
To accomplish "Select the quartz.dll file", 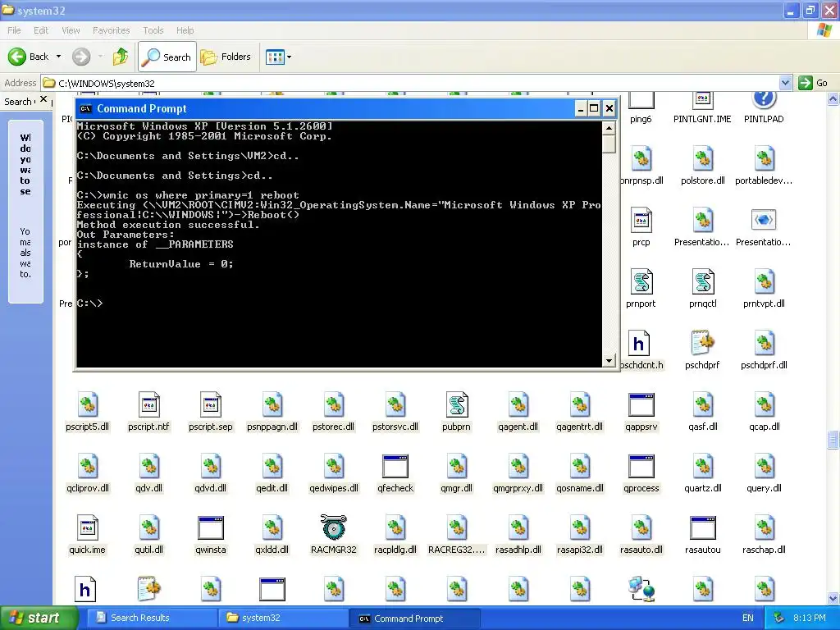I will 703,473.
